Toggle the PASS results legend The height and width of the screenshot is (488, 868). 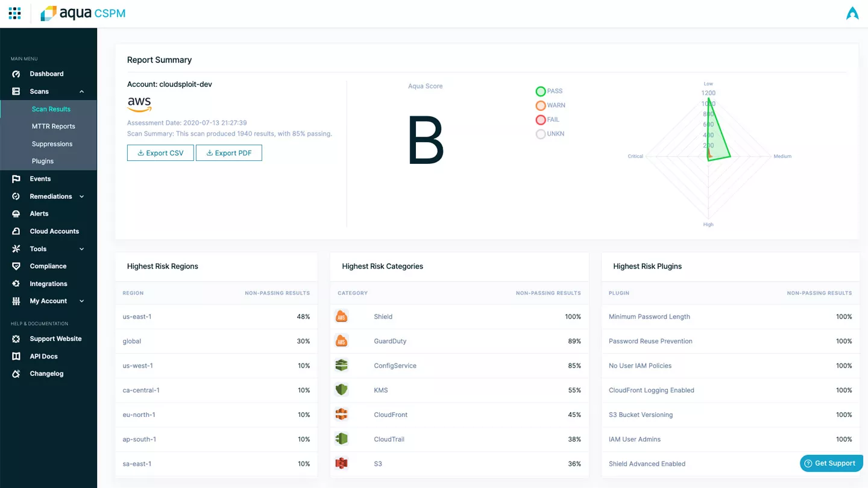(541, 91)
